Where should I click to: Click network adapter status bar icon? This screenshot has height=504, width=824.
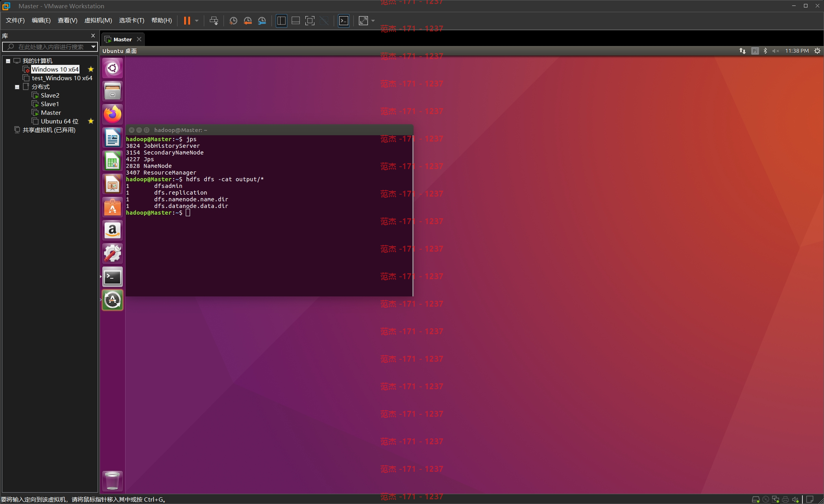(x=776, y=499)
